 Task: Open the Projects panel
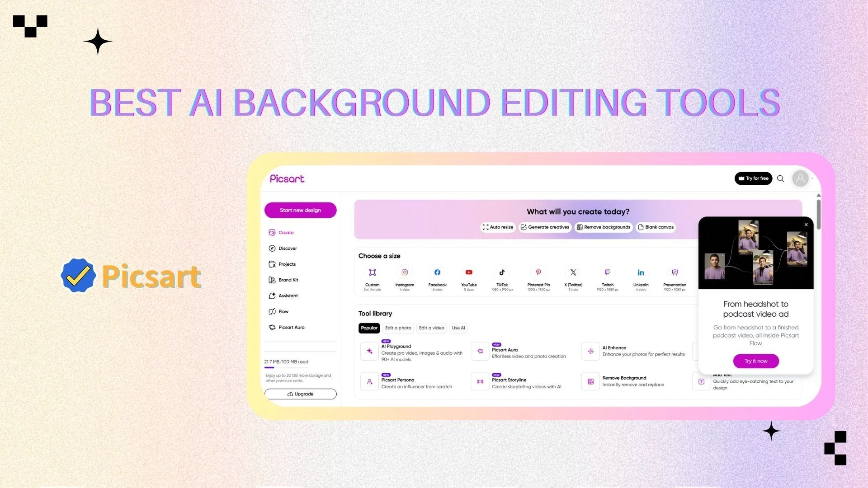(288, 264)
